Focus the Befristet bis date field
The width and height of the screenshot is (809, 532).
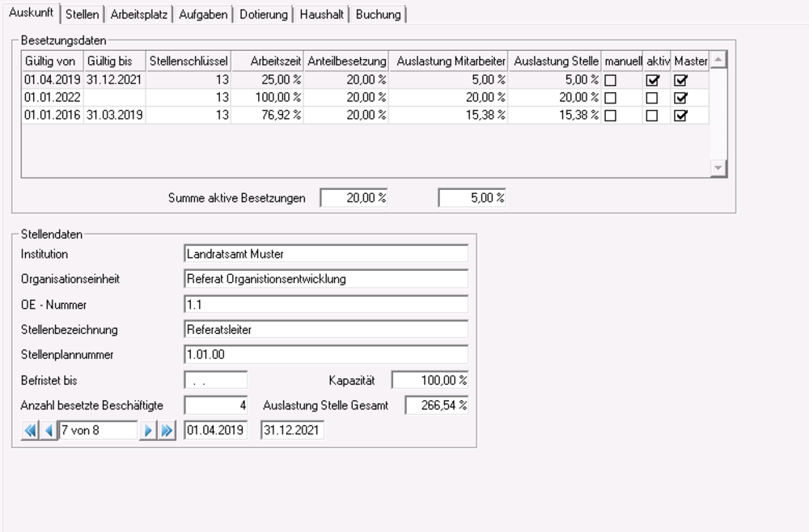tap(215, 380)
